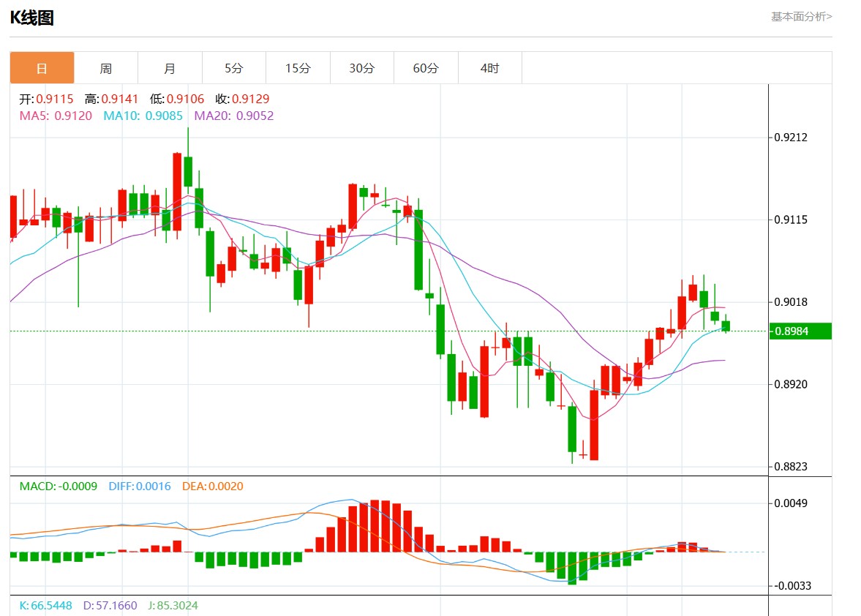Open the 基本面分析> link

click(801, 17)
